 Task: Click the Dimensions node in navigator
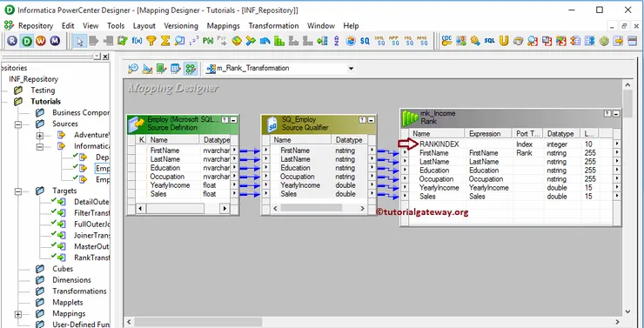point(71,280)
